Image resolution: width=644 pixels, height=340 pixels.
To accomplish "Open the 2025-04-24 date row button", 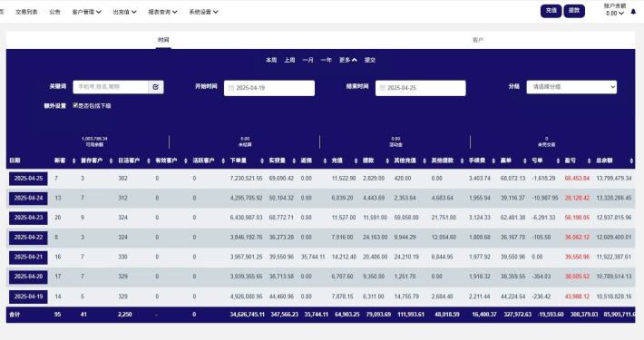I will click(x=28, y=198).
